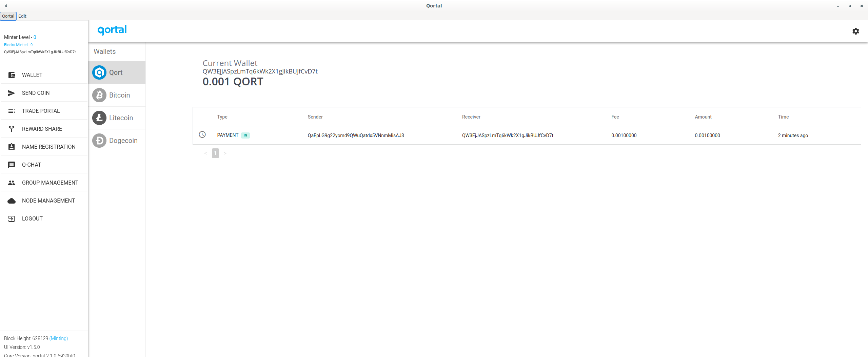Viewport: 868px width, 357px height.
Task: Click the Receiver column header
Action: tap(471, 117)
